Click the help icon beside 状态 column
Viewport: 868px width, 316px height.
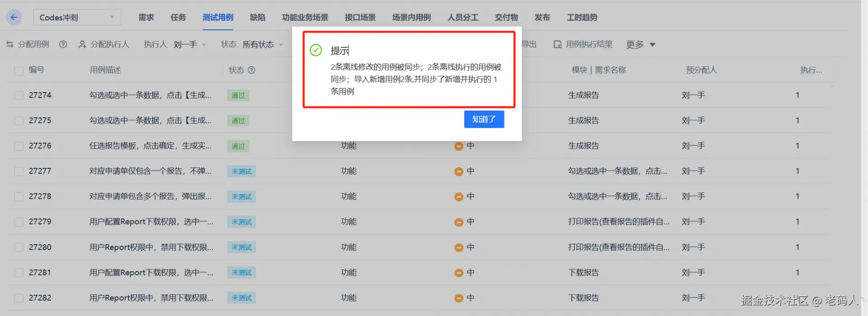251,70
